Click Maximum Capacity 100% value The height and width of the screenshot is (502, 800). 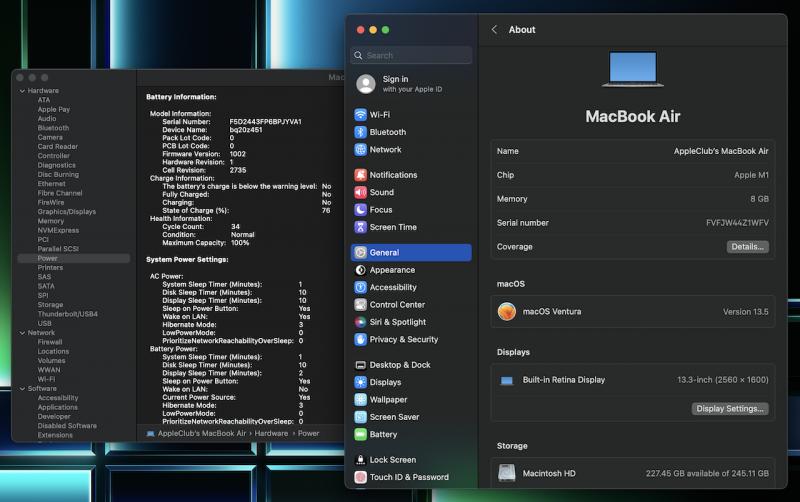pos(240,243)
